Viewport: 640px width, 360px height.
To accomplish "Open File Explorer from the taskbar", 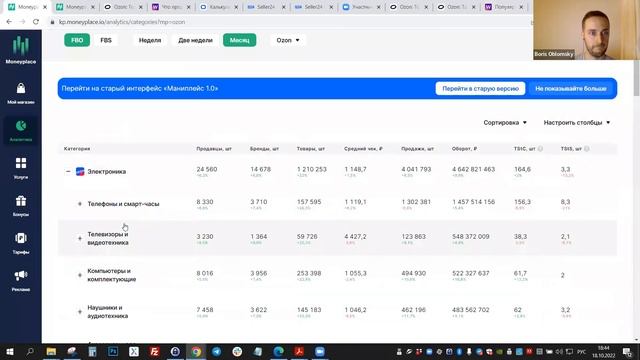I will click(51, 351).
